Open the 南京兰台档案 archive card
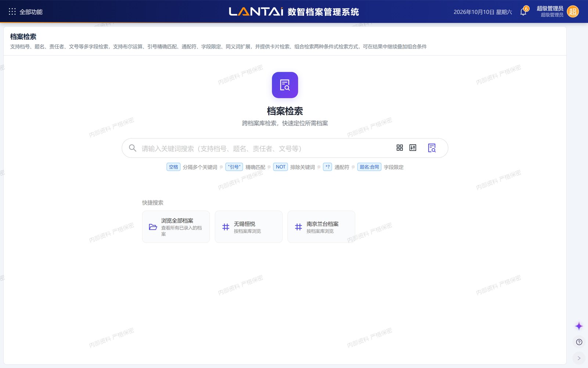Viewport: 588px width, 368px height. [321, 227]
